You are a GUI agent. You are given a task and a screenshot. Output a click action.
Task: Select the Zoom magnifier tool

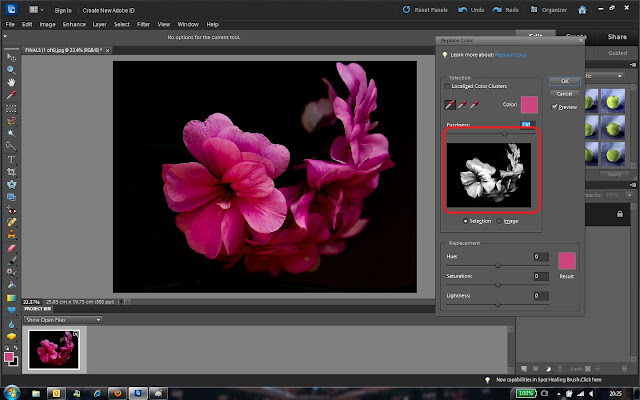tap(10, 69)
